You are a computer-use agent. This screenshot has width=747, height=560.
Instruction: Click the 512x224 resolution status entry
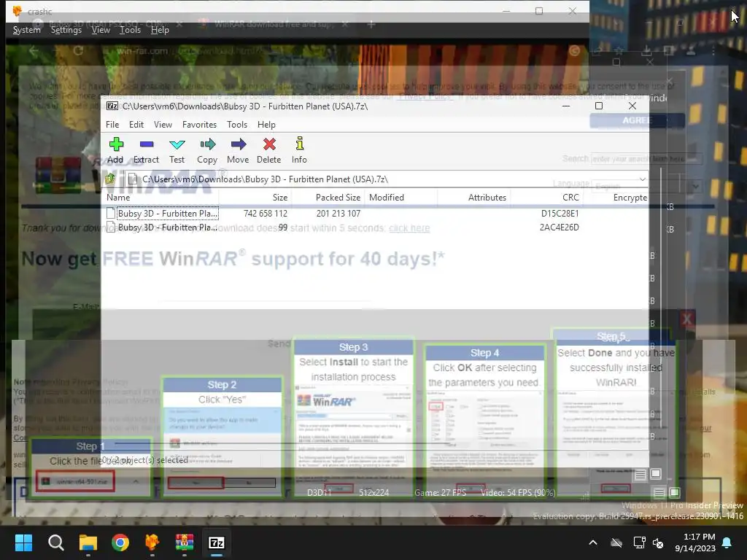[374, 492]
